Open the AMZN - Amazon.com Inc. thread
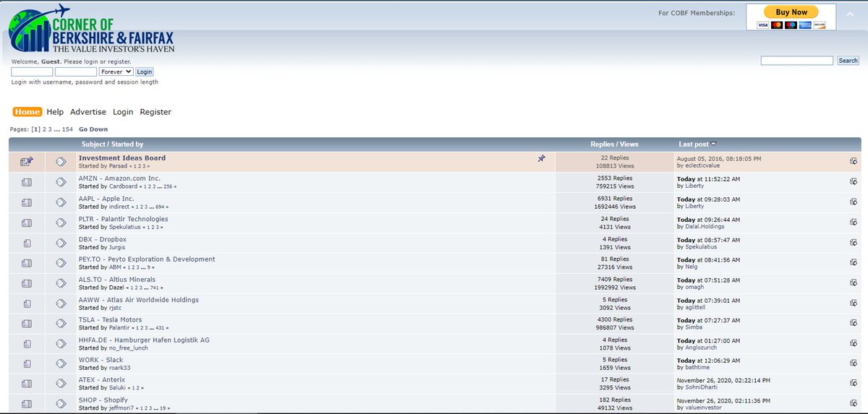 (119, 178)
